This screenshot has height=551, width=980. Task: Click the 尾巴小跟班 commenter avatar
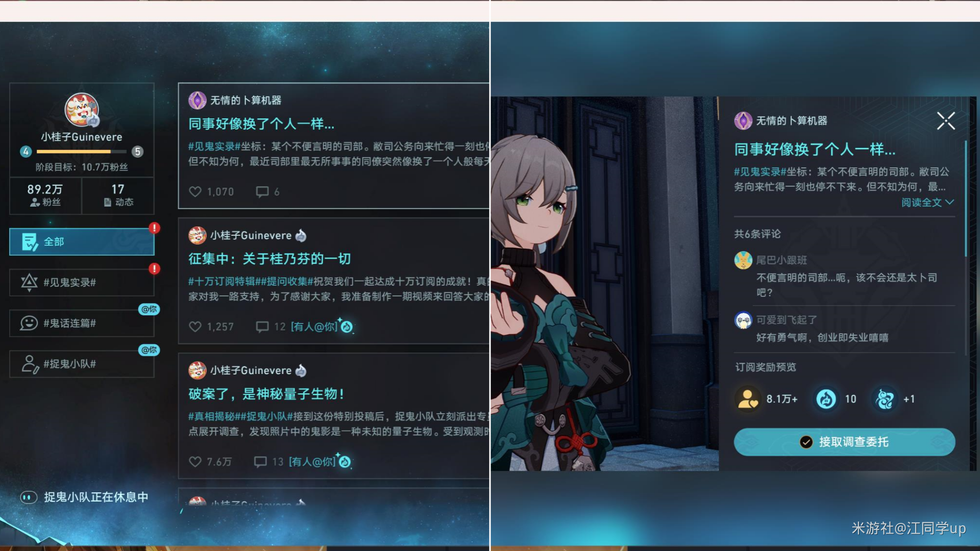point(743,260)
